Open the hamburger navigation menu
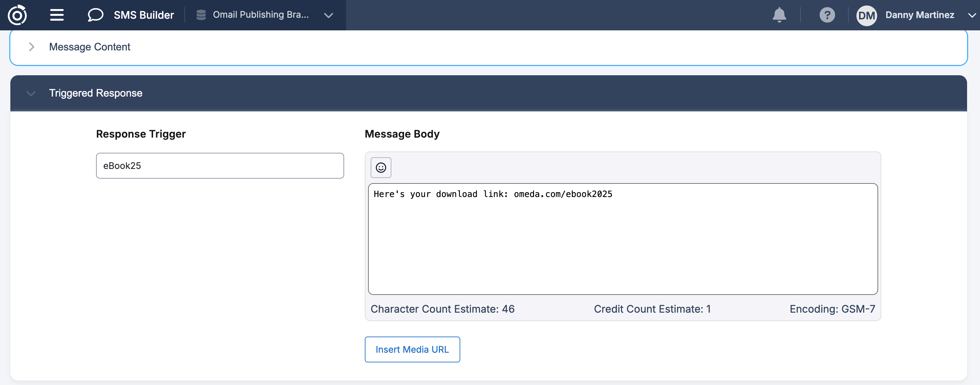This screenshot has width=980, height=385. coord(57,15)
